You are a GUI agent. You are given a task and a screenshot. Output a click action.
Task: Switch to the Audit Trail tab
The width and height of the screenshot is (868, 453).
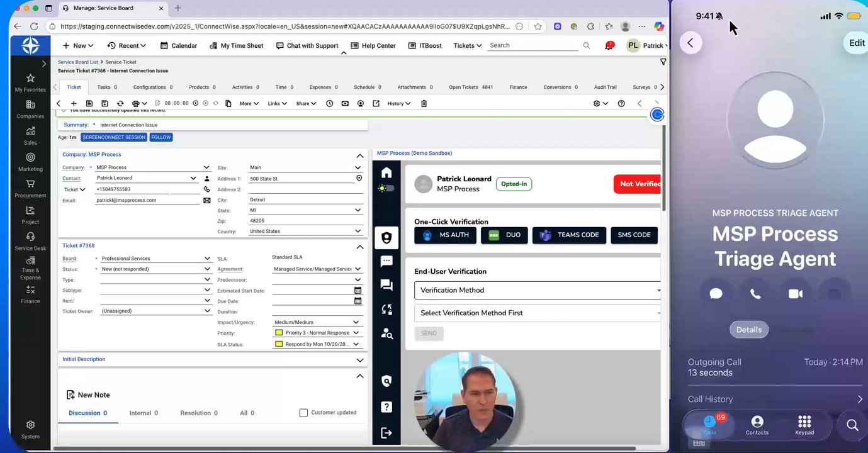pyautogui.click(x=606, y=87)
